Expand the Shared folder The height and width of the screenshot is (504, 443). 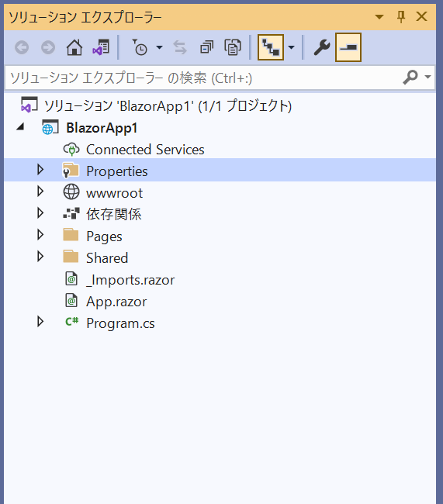[x=40, y=257]
